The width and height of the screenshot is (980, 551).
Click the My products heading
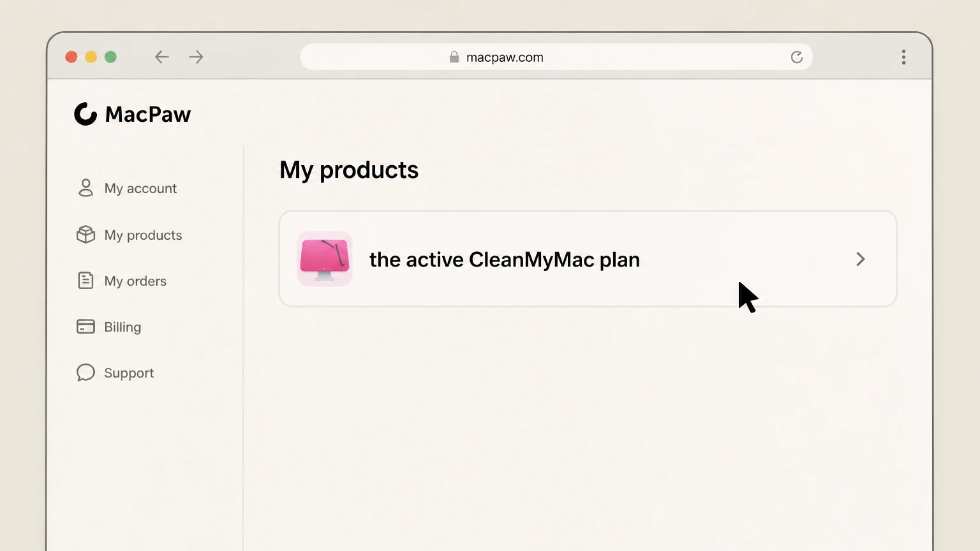(349, 170)
